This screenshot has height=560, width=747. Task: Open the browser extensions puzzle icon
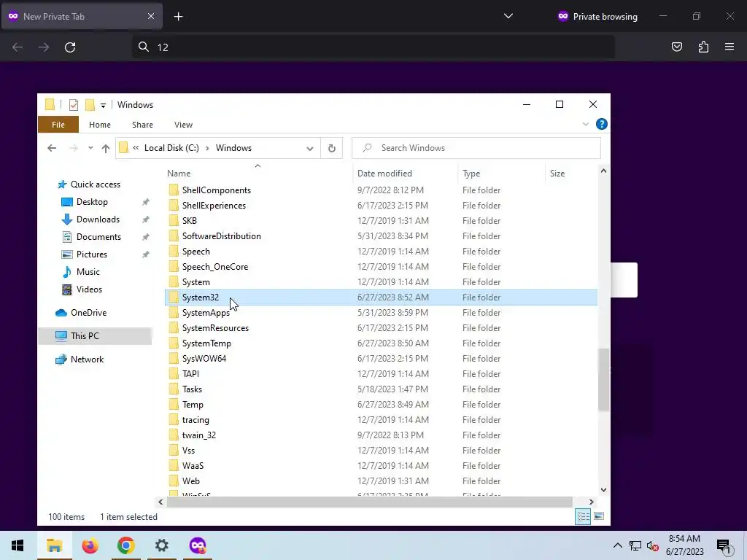point(703,47)
